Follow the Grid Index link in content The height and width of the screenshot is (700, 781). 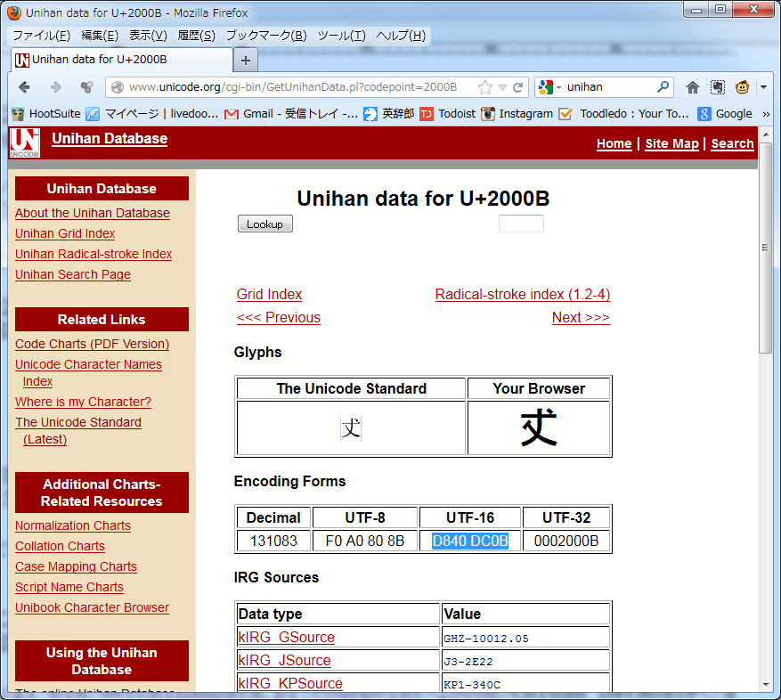point(270,295)
